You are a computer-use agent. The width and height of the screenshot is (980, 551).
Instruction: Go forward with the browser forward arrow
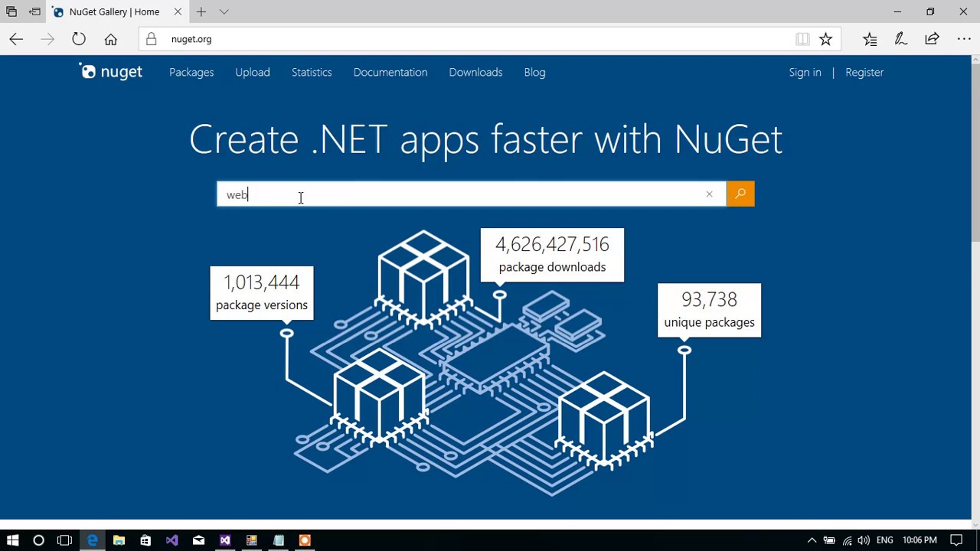click(x=47, y=39)
